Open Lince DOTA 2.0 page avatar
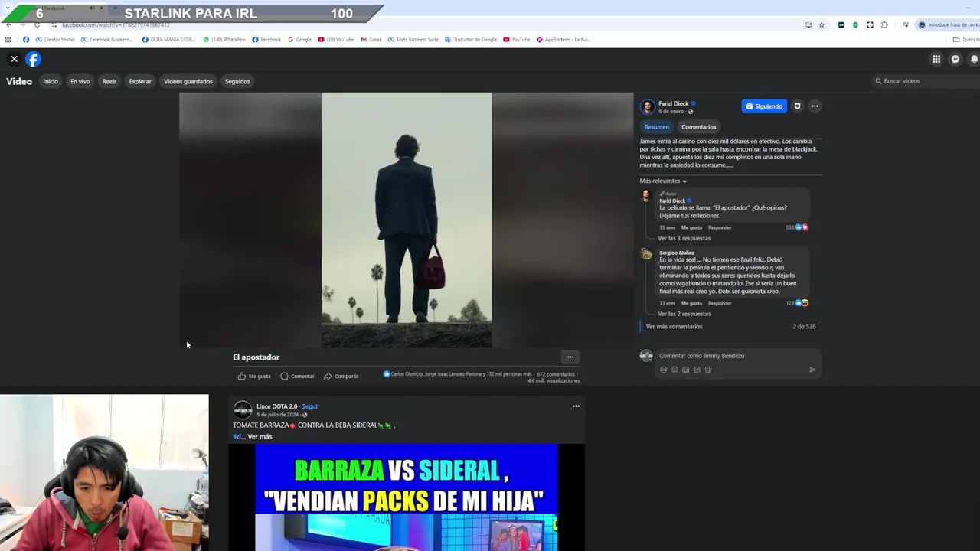 243,410
